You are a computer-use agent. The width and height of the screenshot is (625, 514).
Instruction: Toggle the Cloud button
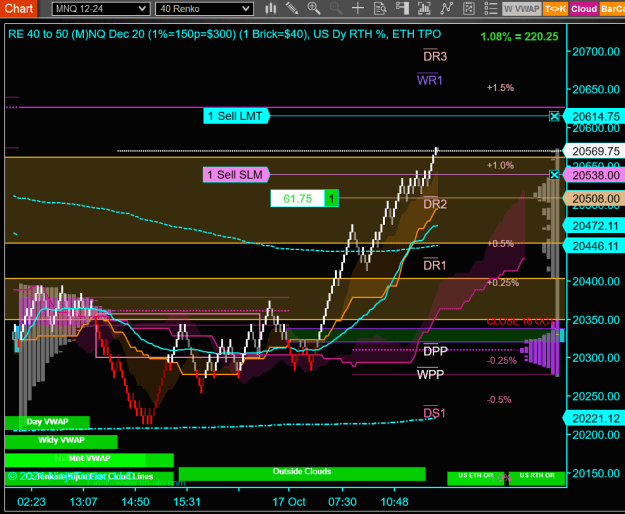584,9
